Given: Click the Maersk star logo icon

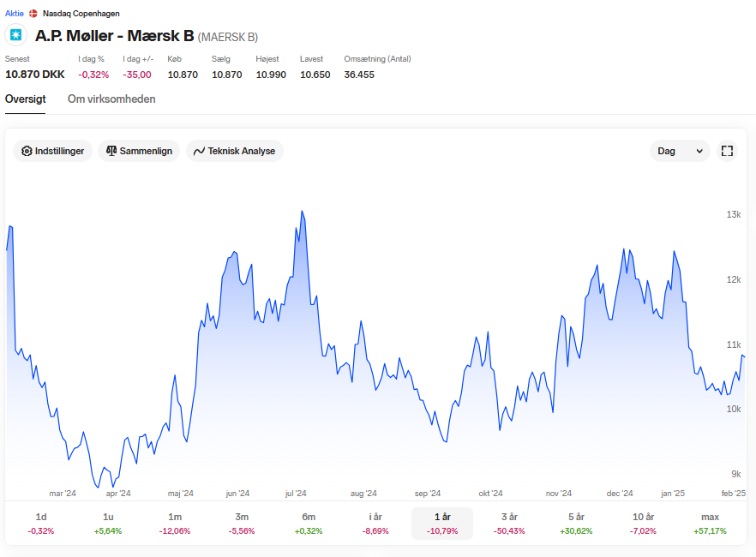Looking at the screenshot, I should 16,35.
